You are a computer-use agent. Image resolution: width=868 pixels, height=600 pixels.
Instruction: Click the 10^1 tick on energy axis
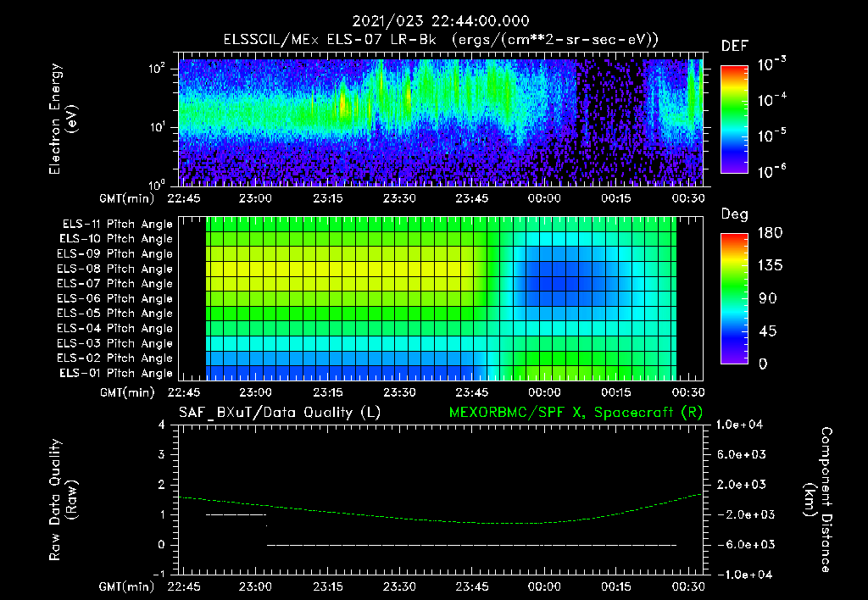click(157, 127)
